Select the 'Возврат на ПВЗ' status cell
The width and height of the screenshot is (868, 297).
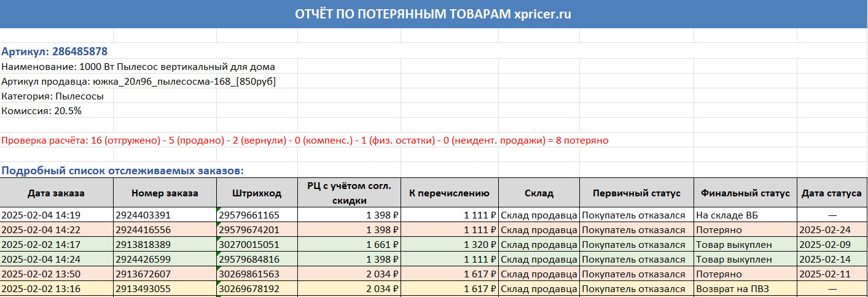point(745,289)
